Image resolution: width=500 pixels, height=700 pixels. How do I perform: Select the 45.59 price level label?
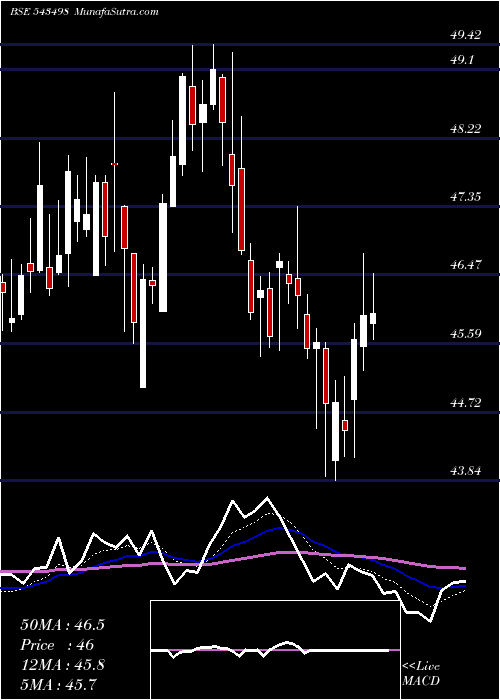(x=466, y=334)
